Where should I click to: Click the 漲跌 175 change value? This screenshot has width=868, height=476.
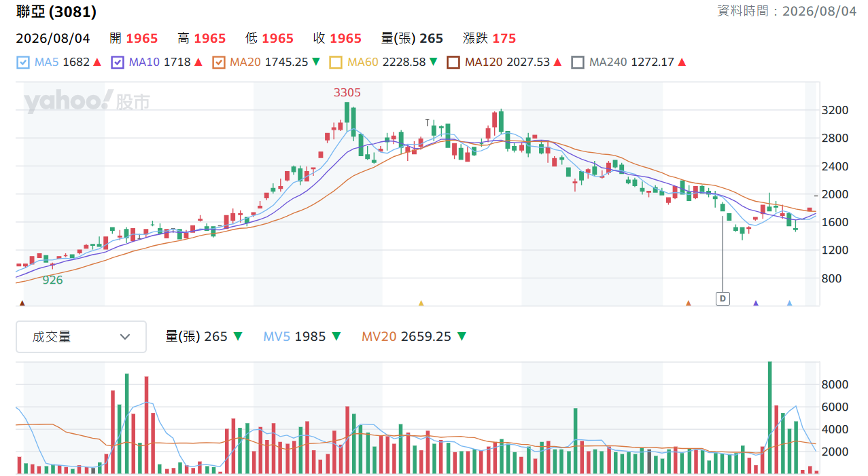(489, 39)
